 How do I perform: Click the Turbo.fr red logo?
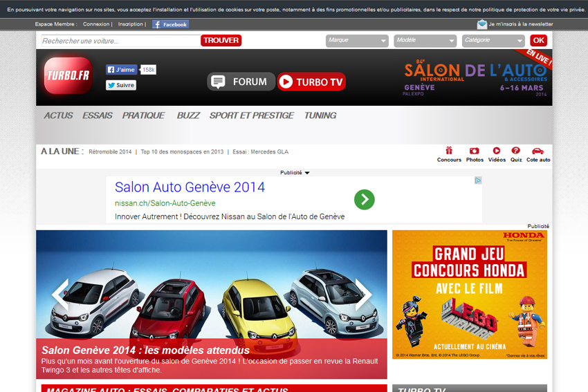click(x=68, y=75)
